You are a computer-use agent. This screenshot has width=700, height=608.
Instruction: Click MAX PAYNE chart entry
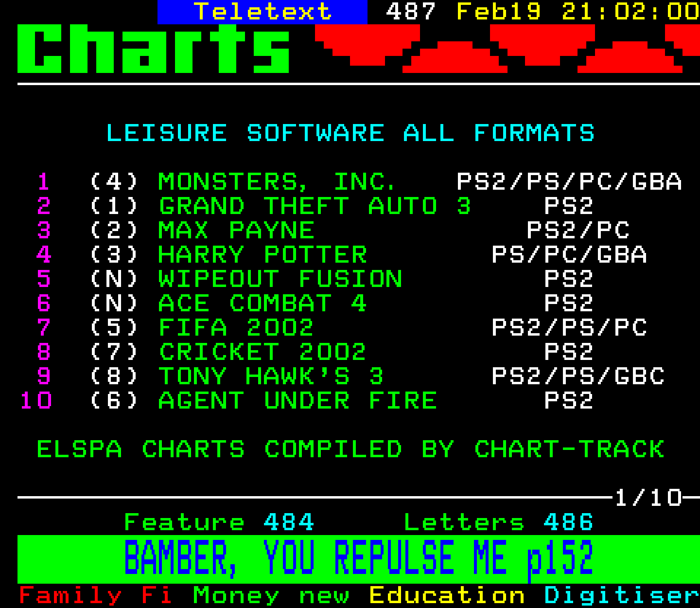pyautogui.click(x=236, y=231)
